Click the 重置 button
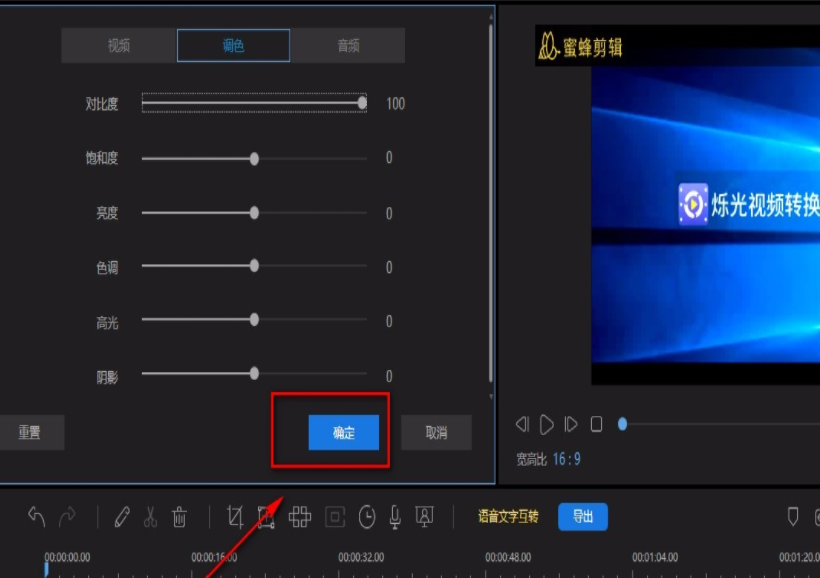The height and width of the screenshot is (578, 820). point(30,433)
